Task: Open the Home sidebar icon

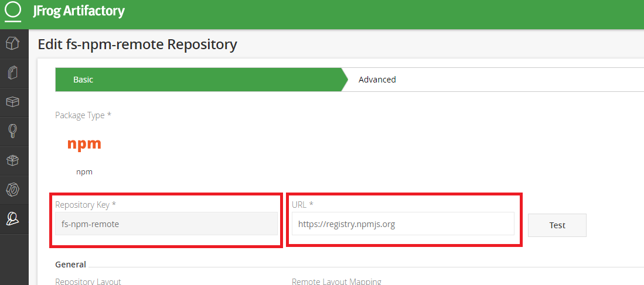Action: [x=13, y=43]
